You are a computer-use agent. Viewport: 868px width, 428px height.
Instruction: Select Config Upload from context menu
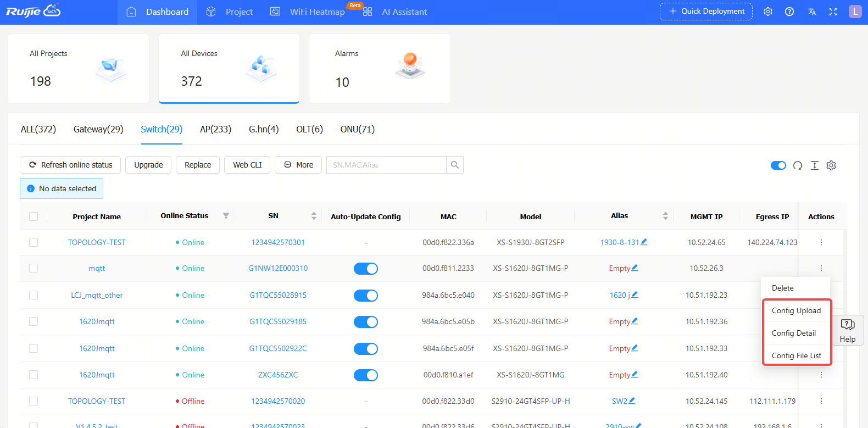796,310
